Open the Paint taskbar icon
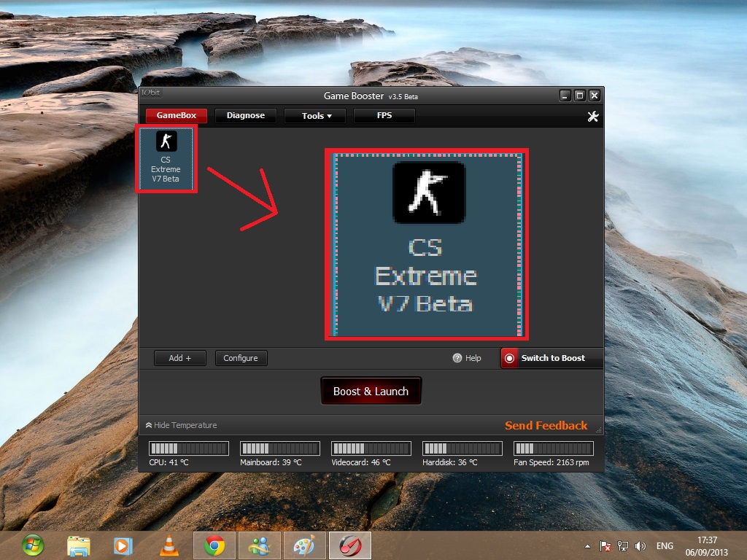 click(305, 545)
